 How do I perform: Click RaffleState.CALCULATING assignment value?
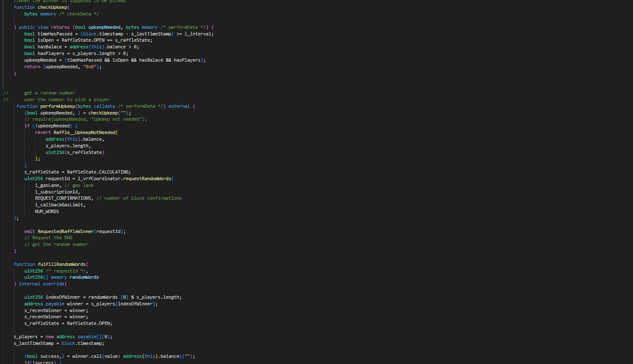(99, 172)
